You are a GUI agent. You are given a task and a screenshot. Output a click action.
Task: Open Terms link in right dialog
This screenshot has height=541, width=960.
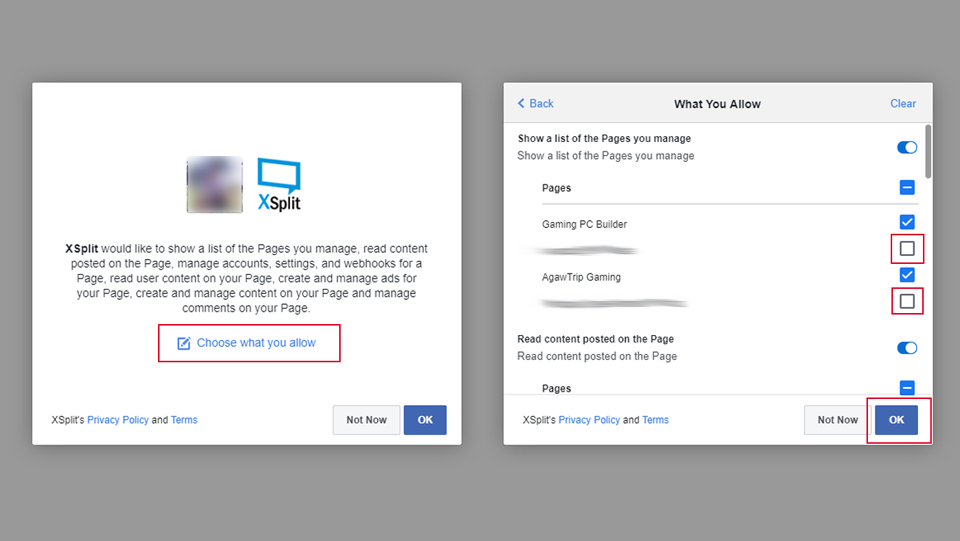(x=655, y=420)
